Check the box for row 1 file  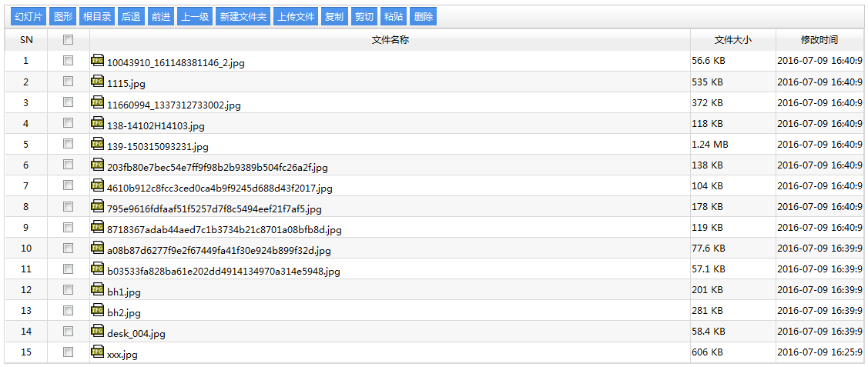pos(69,60)
